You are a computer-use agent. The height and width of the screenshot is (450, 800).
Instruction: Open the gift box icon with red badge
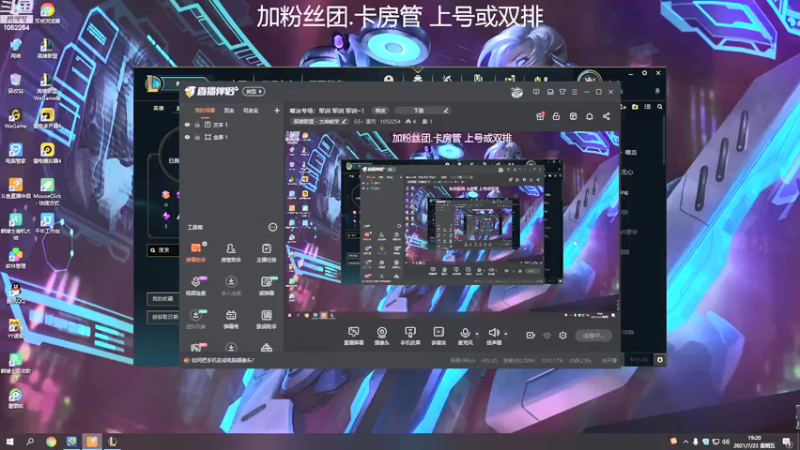540,116
